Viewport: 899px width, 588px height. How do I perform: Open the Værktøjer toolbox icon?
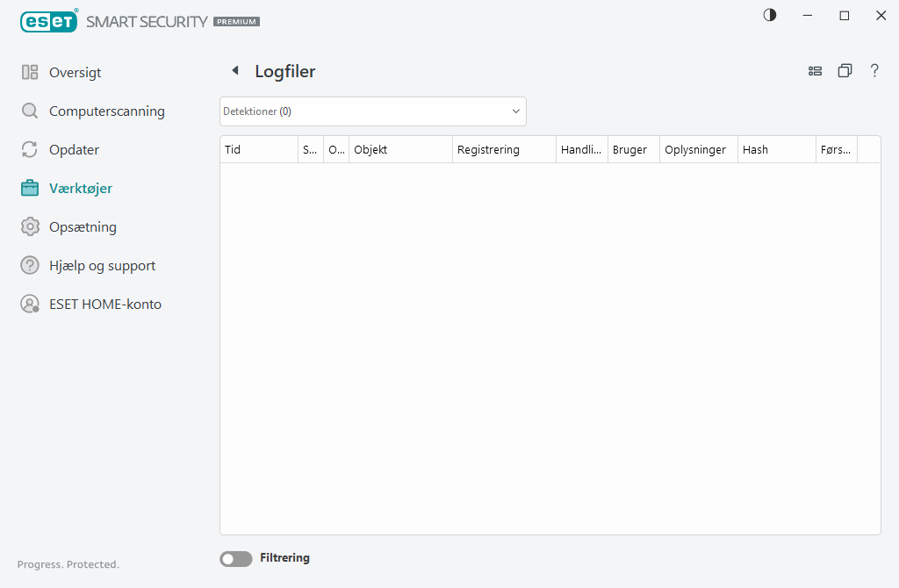pyautogui.click(x=30, y=188)
